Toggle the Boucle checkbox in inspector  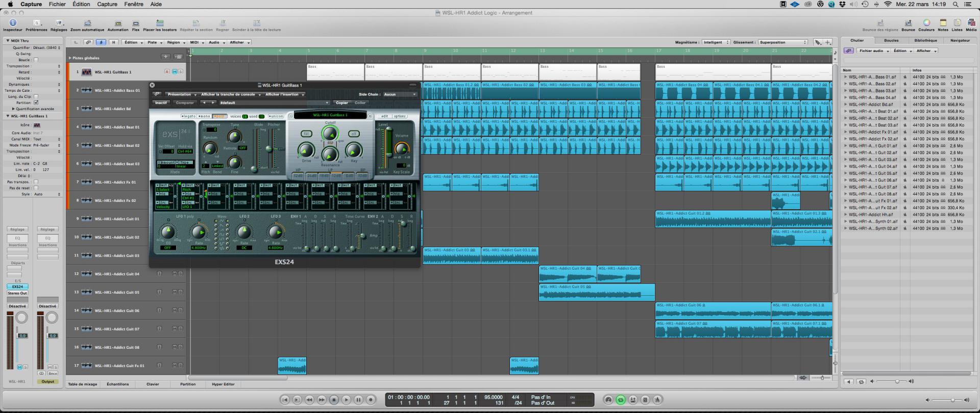click(36, 60)
